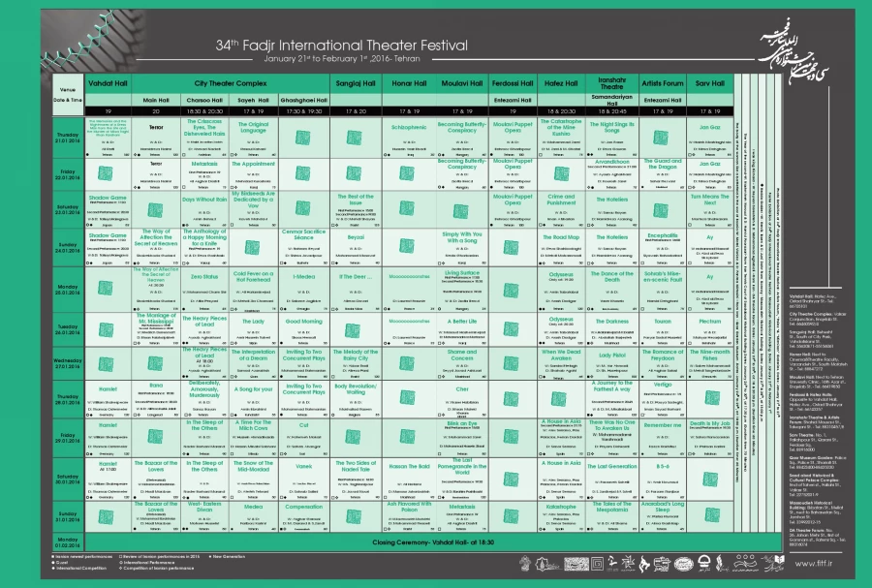Click the 'Crime and Punishment' cell
Screen dimensions: 872x588
561,209
